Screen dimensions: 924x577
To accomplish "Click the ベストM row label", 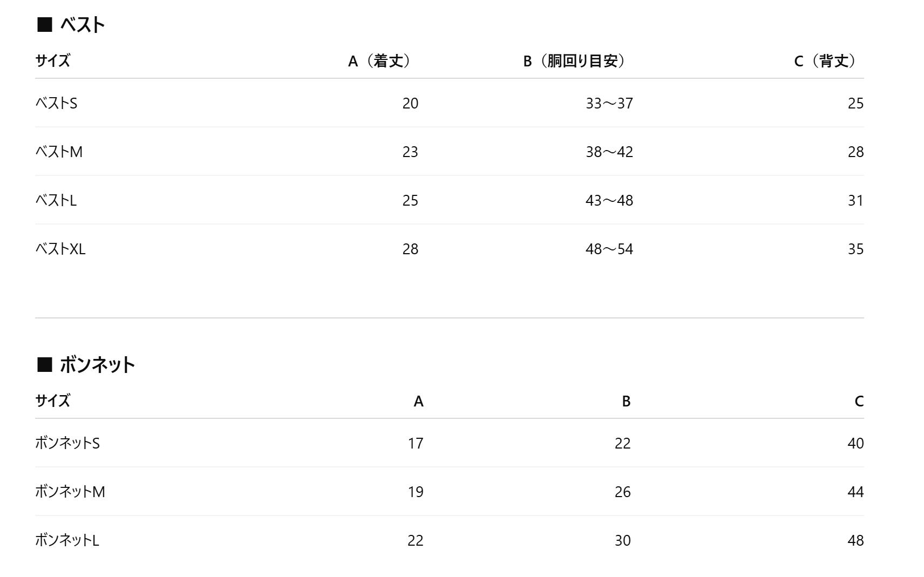I will point(59,152).
